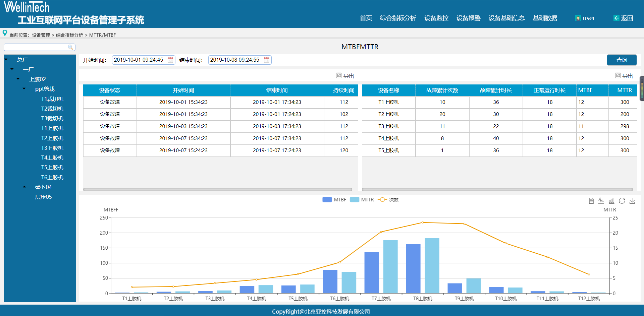
Task: Click 故障累计时长 column header
Action: (496, 90)
